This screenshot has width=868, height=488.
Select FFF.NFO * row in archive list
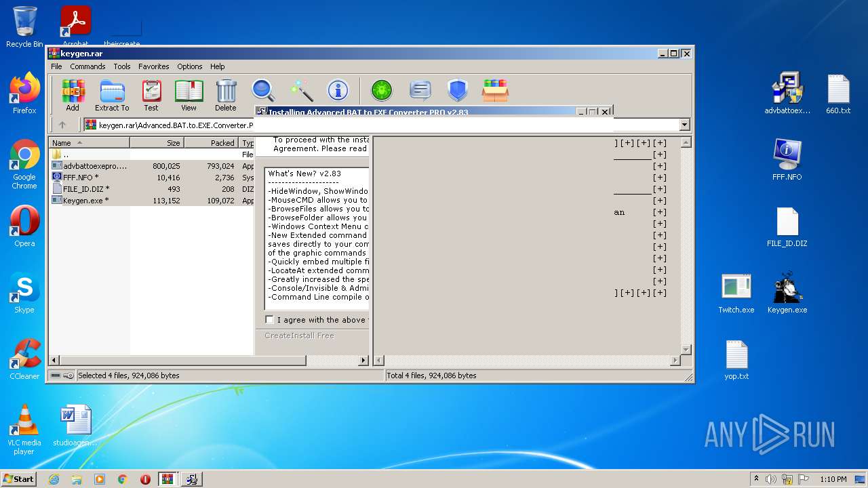(x=152, y=178)
